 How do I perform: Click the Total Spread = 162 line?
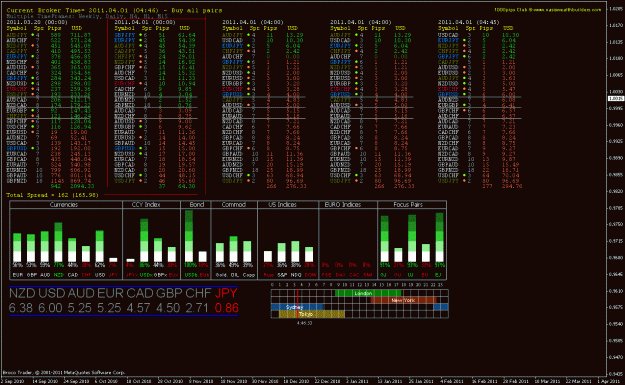(x=52, y=195)
